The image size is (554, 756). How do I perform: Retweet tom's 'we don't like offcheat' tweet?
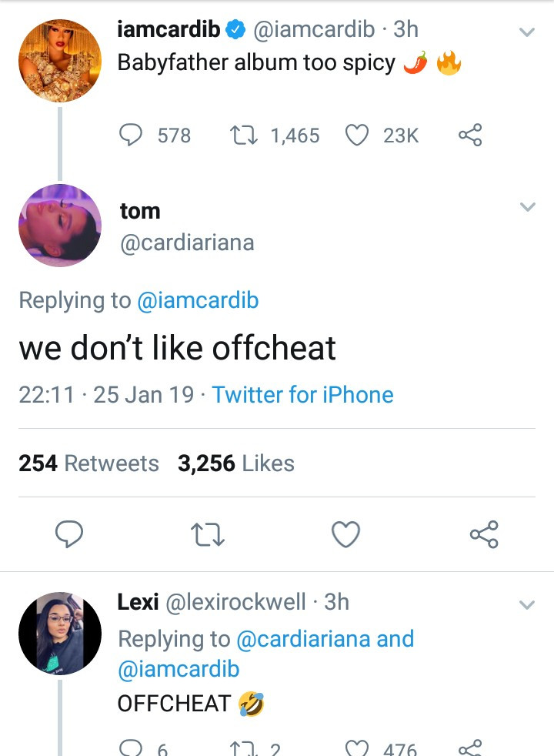(208, 534)
